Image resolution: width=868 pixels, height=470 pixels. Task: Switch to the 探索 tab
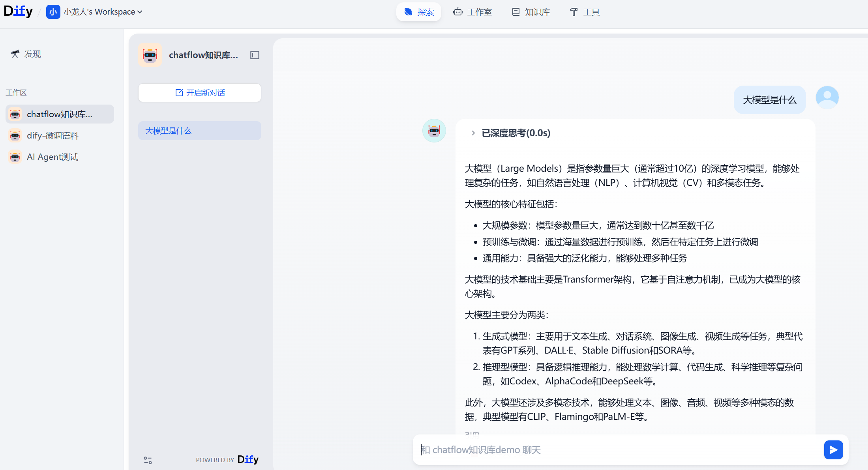pyautogui.click(x=419, y=12)
